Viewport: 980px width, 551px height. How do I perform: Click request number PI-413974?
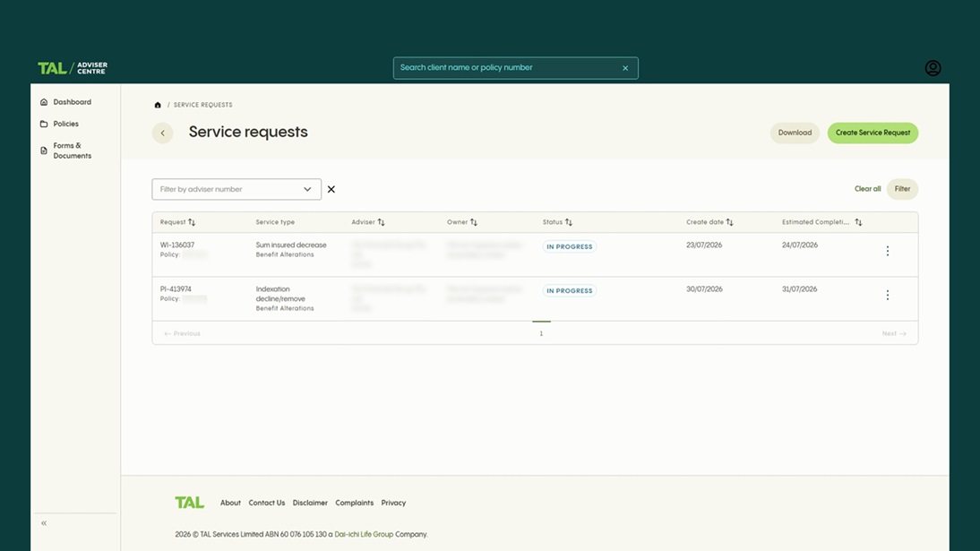tap(176, 289)
